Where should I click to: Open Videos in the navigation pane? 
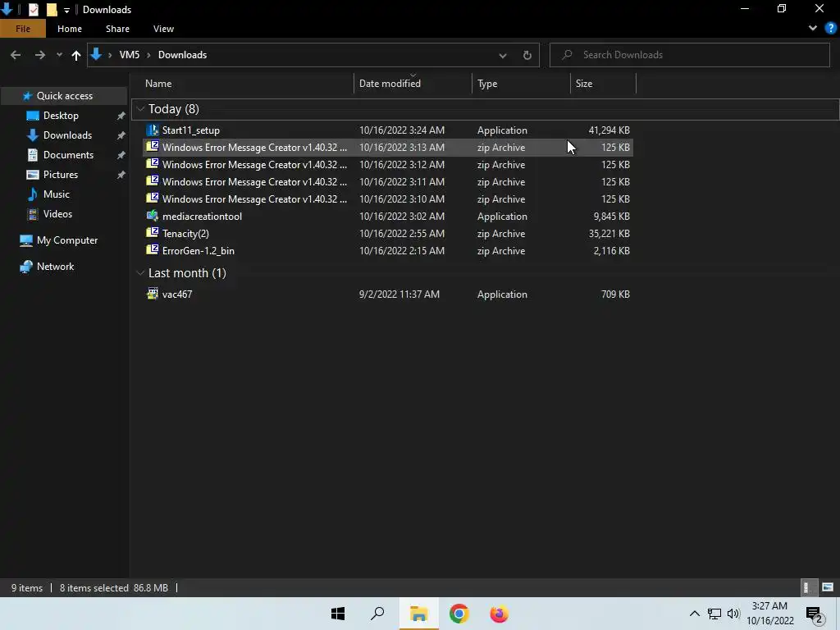coord(57,214)
